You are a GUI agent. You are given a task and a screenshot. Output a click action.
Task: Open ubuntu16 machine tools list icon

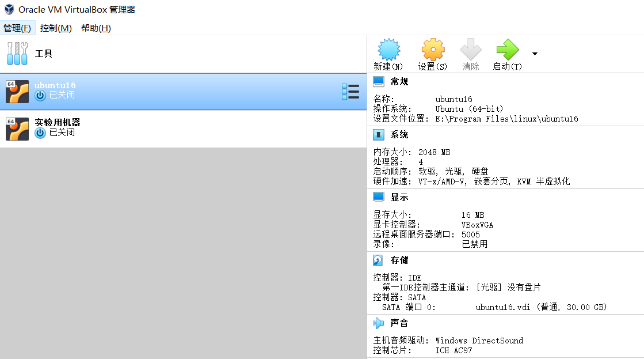point(350,92)
